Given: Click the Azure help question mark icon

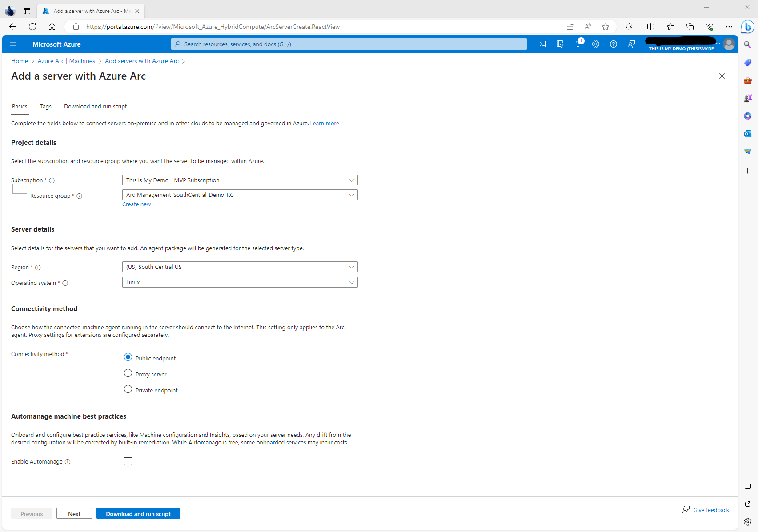Looking at the screenshot, I should 614,44.
